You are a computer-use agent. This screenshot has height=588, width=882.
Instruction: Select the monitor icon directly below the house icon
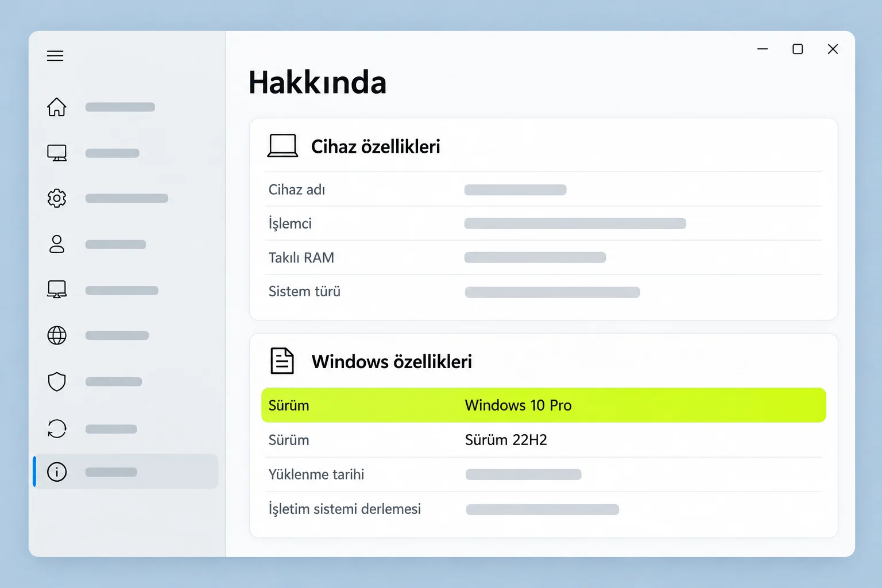57,153
